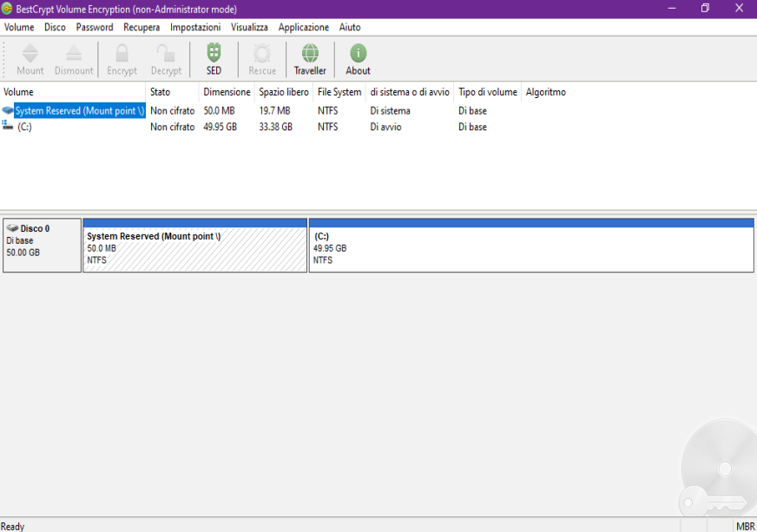This screenshot has height=532, width=757.
Task: Open the SED shield tool
Action: pyautogui.click(x=214, y=53)
